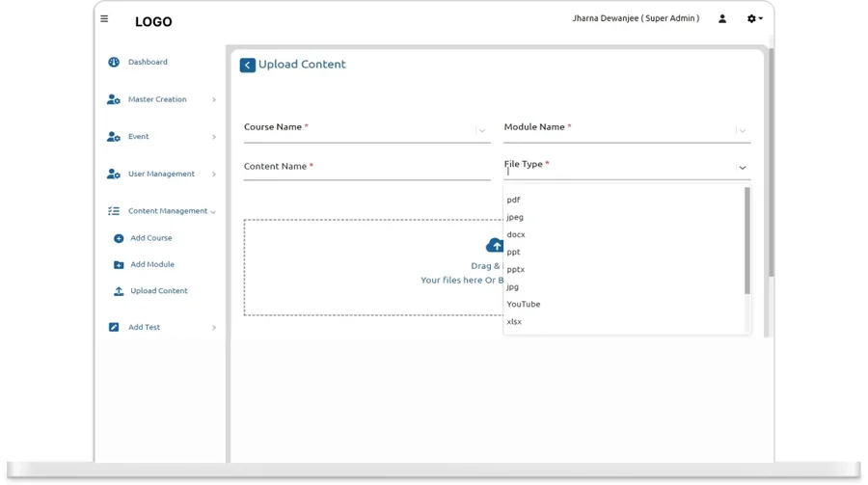This screenshot has width=868, height=485.
Task: Click the Dashboard sidebar icon
Action: (114, 62)
